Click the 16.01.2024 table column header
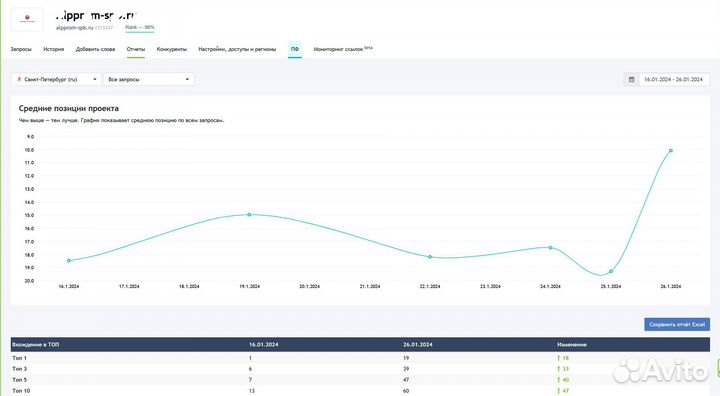The width and height of the screenshot is (720, 396). (264, 345)
